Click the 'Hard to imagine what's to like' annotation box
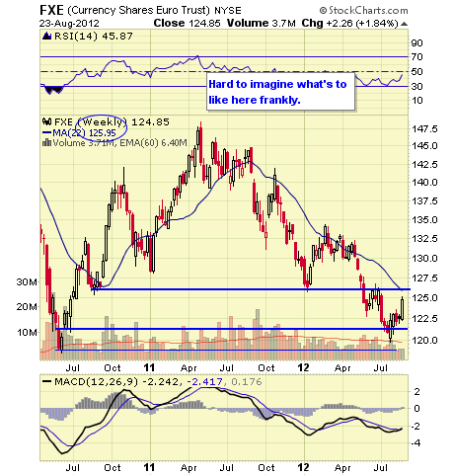454x476 pixels. 281,92
